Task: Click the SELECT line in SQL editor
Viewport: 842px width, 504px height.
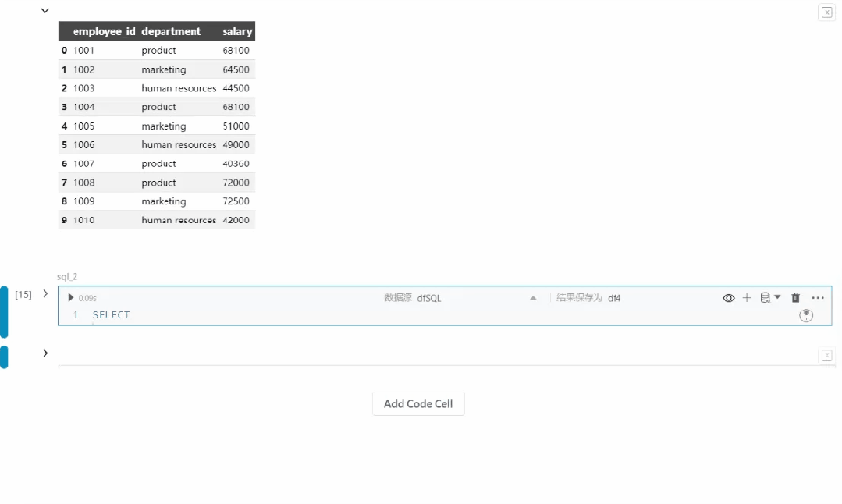Action: [x=111, y=315]
